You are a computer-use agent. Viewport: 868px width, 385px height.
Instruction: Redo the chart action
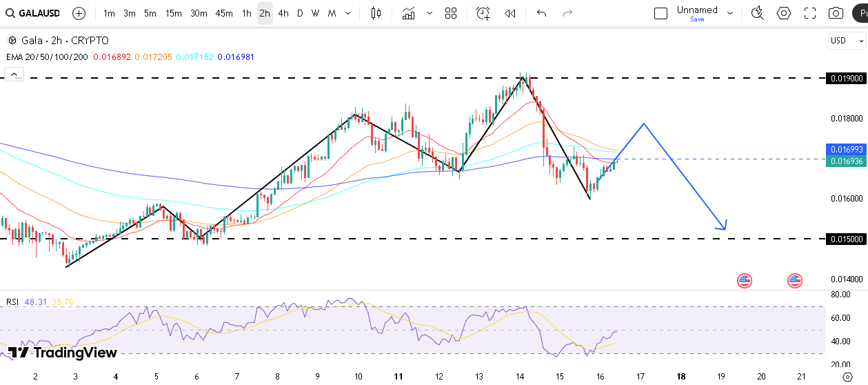point(567,13)
